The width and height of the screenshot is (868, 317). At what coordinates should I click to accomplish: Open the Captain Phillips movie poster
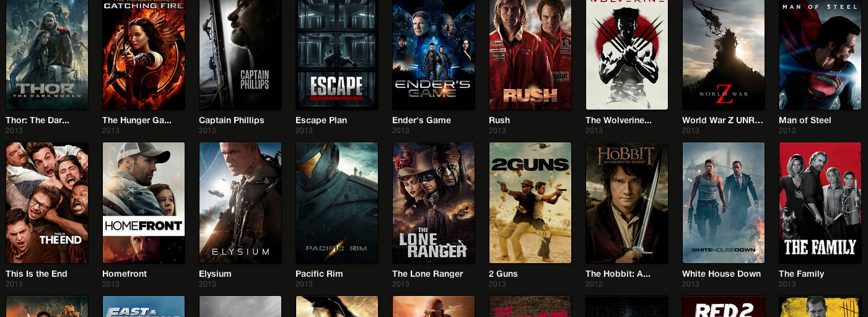click(240, 55)
